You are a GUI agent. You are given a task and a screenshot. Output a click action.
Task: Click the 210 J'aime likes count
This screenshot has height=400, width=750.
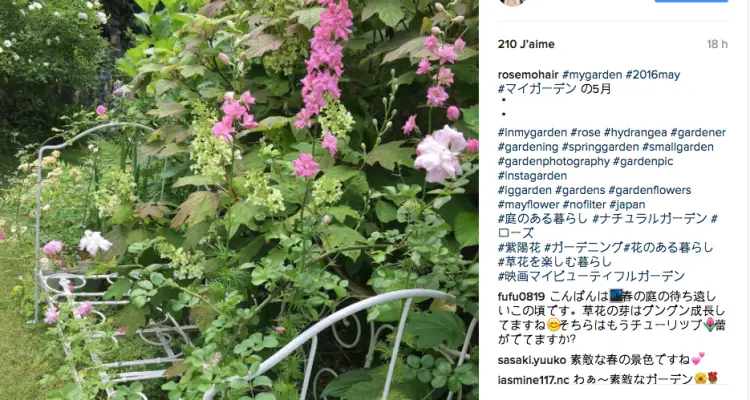coord(526,44)
